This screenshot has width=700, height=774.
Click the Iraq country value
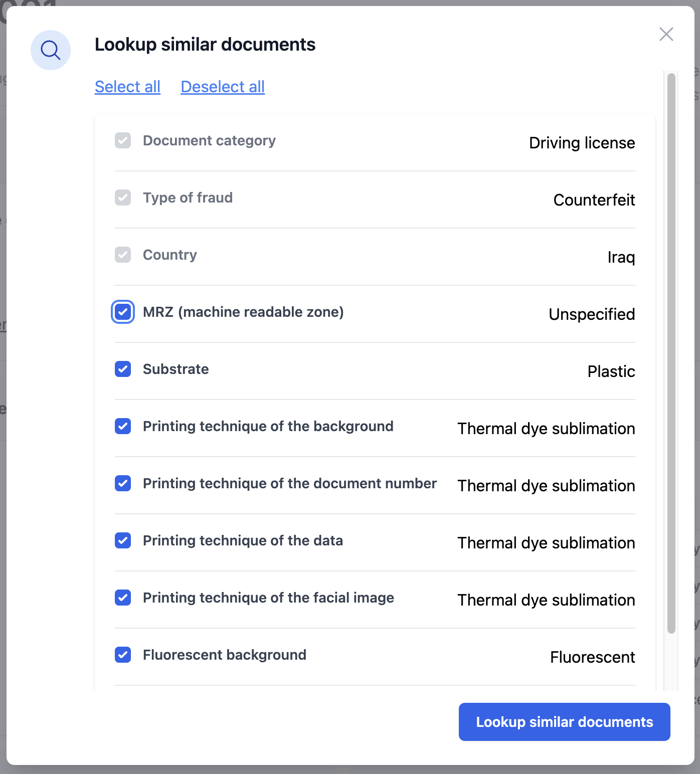[x=621, y=258]
